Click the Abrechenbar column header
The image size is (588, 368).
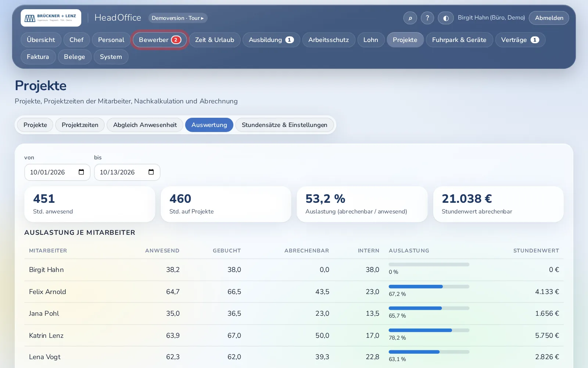pyautogui.click(x=306, y=251)
